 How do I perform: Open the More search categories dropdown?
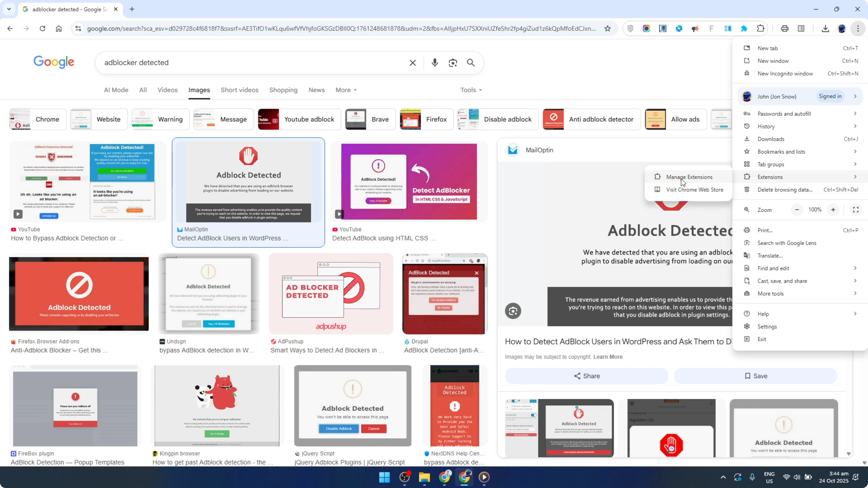[346, 90]
